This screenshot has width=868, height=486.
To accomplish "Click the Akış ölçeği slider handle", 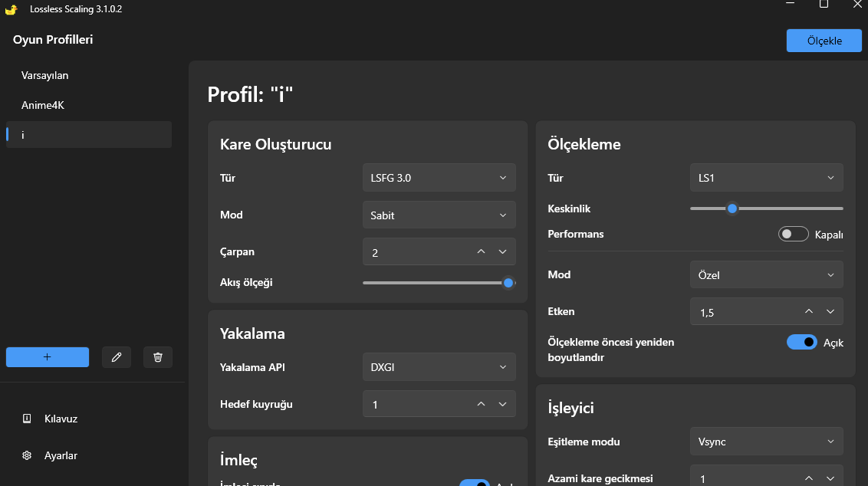I will 508,283.
